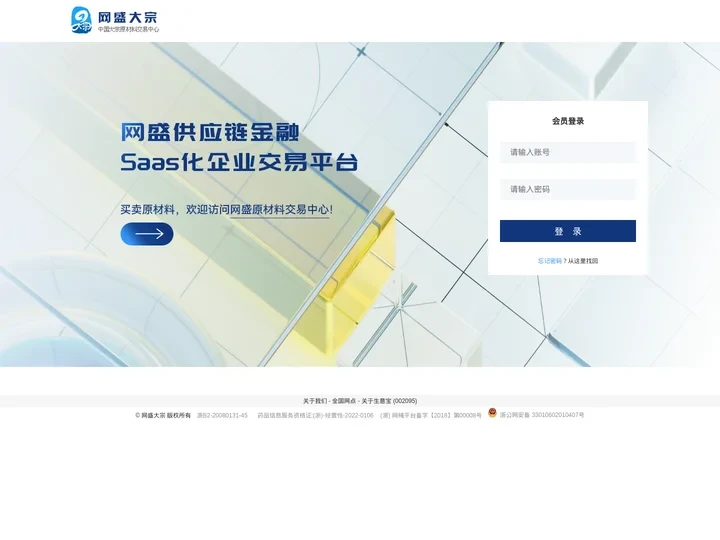Click the 网盛大宗 logo icon

pyautogui.click(x=81, y=20)
